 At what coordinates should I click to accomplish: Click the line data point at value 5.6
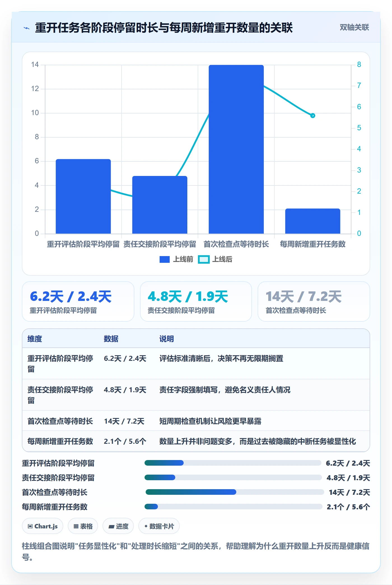pyautogui.click(x=313, y=115)
